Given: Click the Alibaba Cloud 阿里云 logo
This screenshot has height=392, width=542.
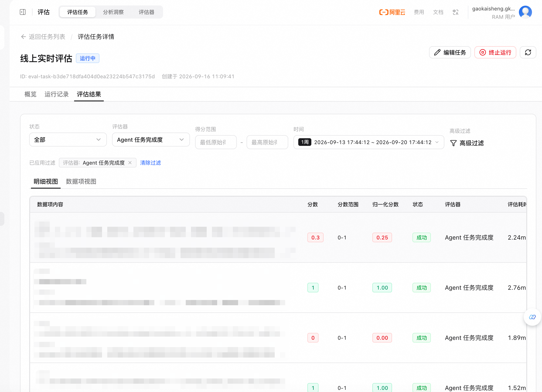Looking at the screenshot, I should click(x=392, y=12).
